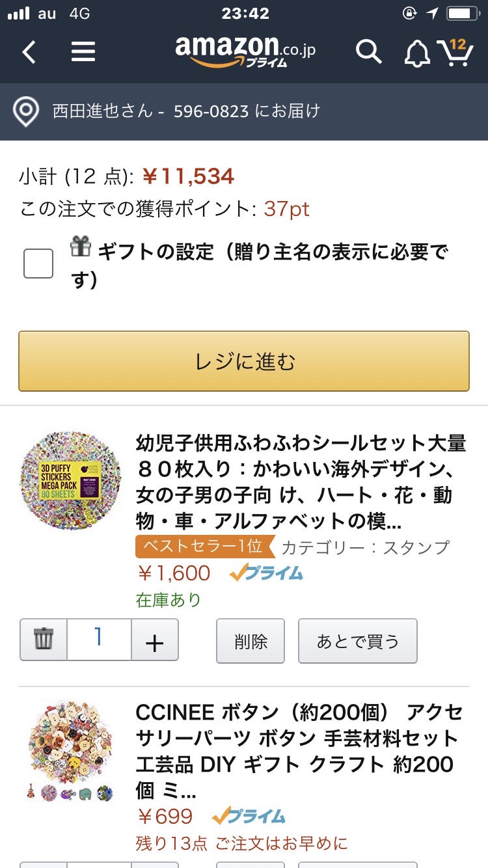
Task: Tap the trash icon for sticker set
Action: click(44, 640)
